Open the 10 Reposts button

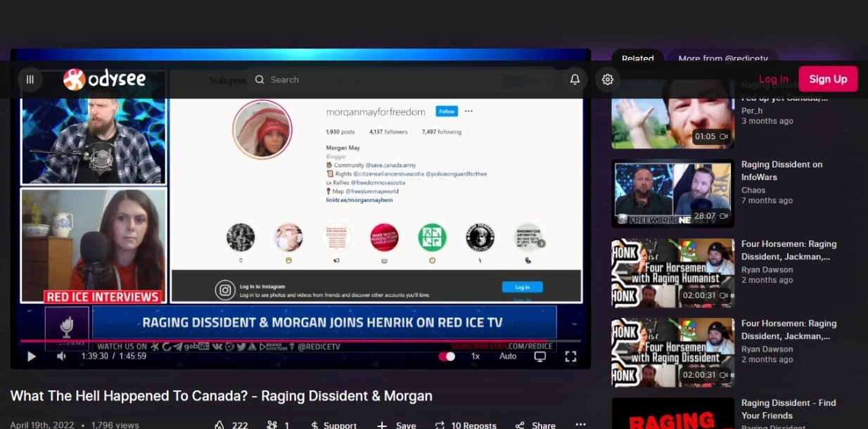[x=466, y=425]
